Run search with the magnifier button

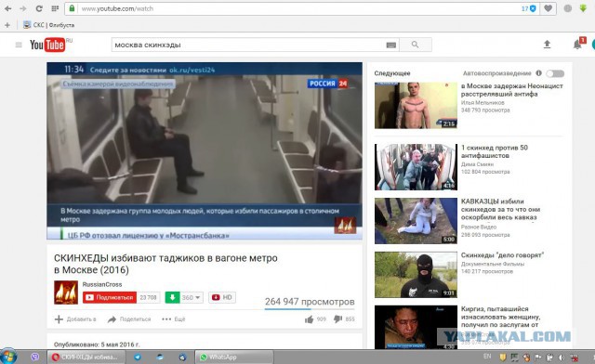click(x=416, y=45)
